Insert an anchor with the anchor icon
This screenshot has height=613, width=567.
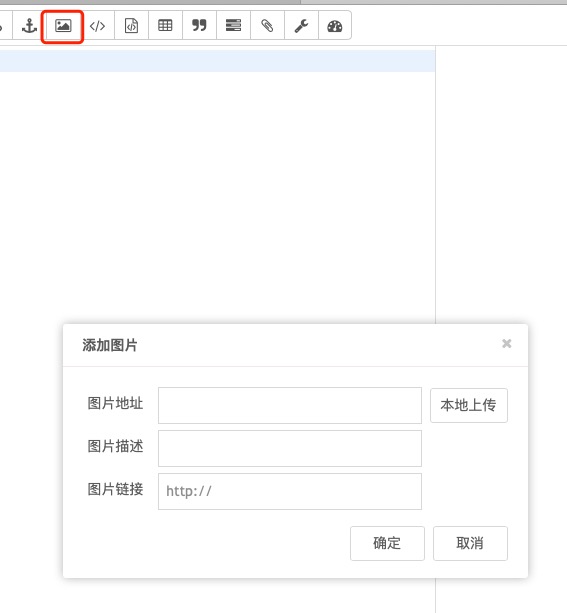click(x=29, y=26)
